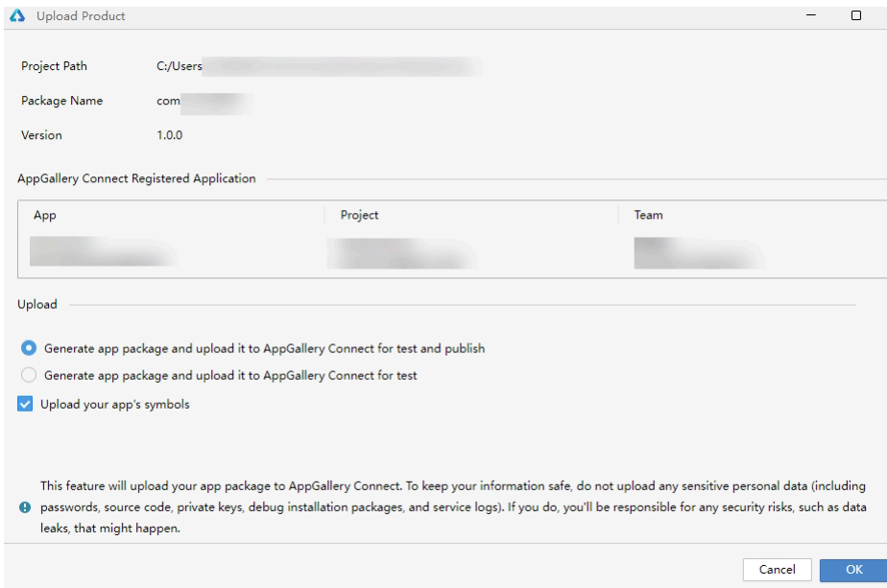Click the blue info icon beside the warning
This screenshot has height=588, width=887.
pyautogui.click(x=25, y=507)
